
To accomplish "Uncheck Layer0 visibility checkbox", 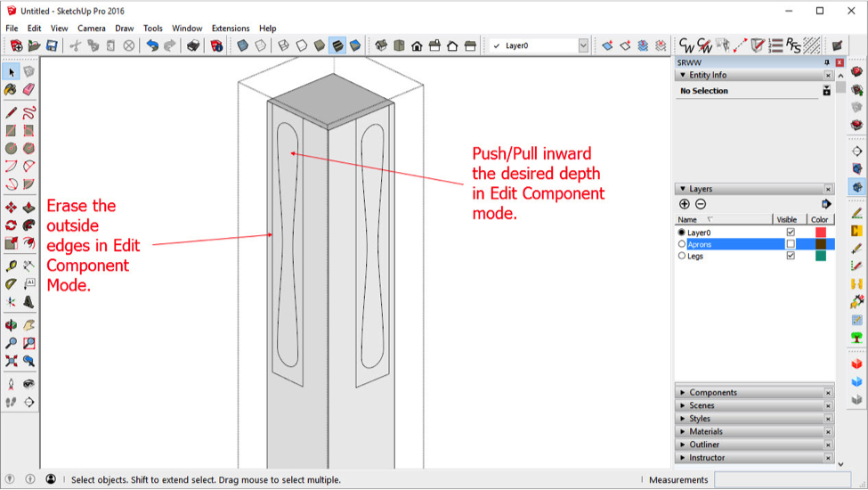I will coord(790,233).
